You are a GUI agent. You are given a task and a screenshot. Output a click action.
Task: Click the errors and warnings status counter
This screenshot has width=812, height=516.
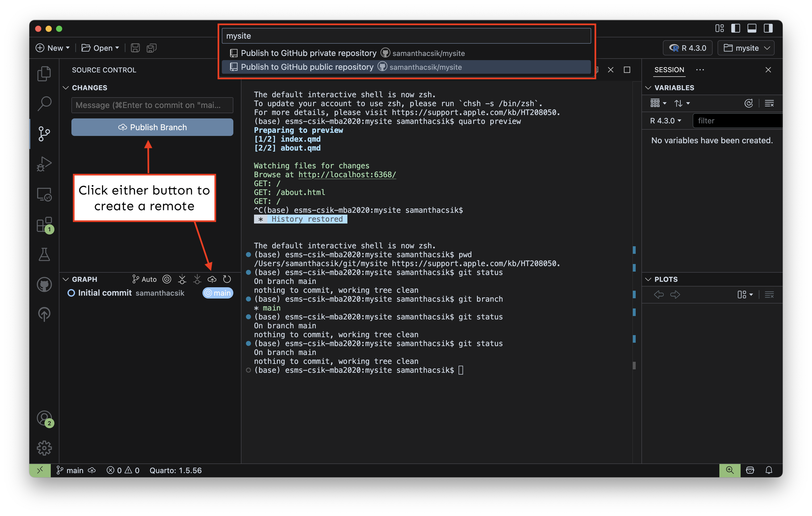[x=123, y=470]
